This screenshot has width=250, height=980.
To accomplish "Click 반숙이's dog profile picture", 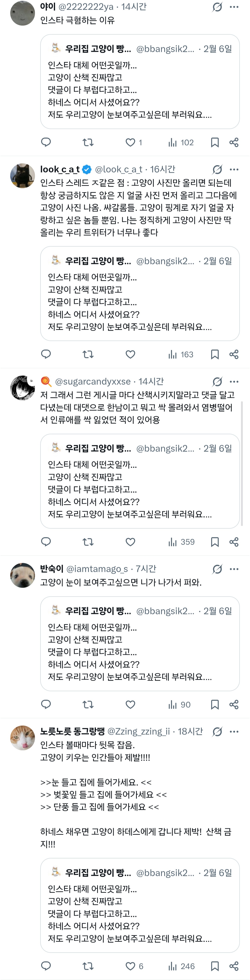I will 22,575.
